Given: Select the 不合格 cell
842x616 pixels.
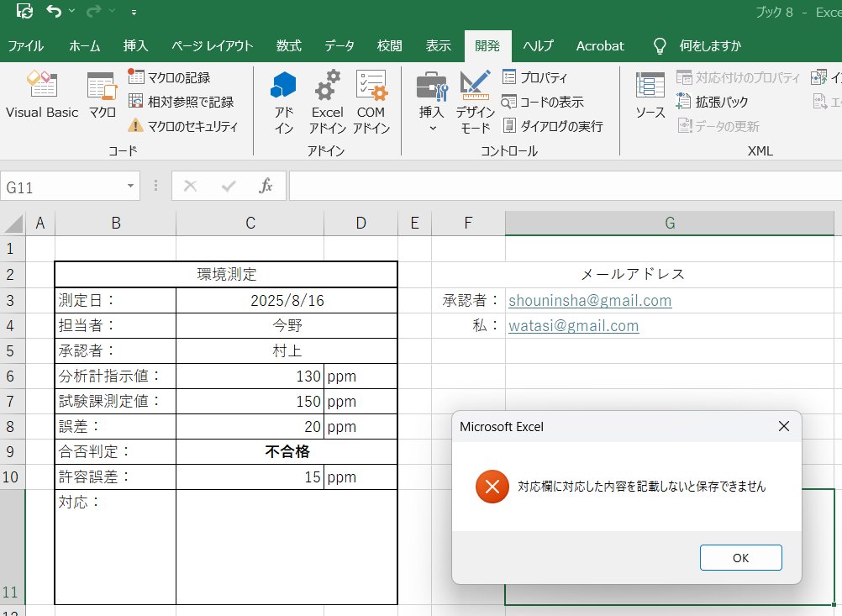Looking at the screenshot, I should [287, 451].
